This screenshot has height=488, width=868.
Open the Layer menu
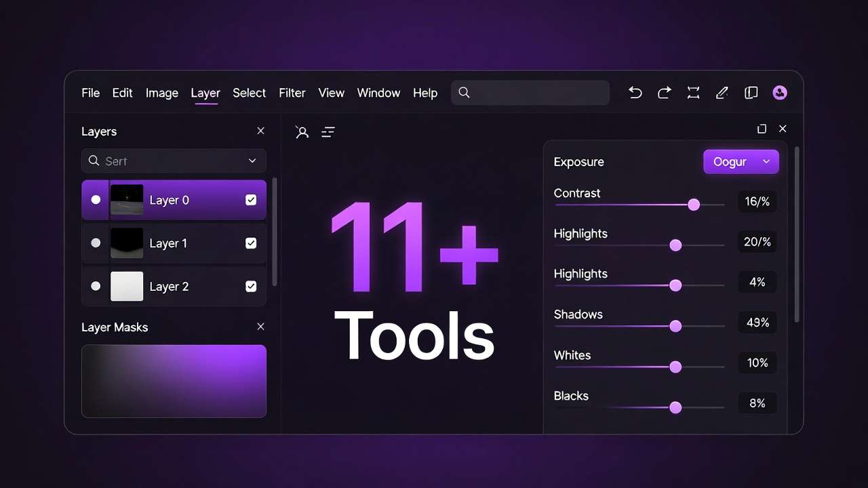click(205, 93)
